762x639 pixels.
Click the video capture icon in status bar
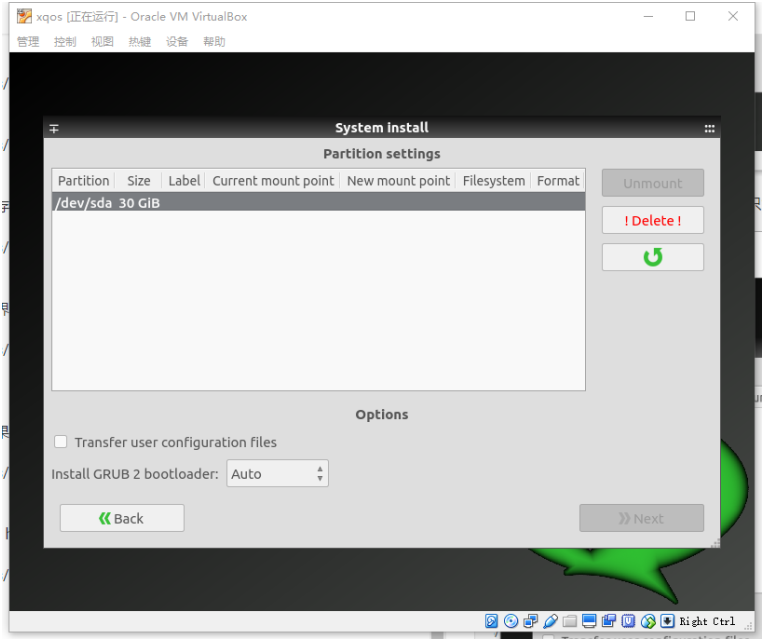pyautogui.click(x=608, y=621)
